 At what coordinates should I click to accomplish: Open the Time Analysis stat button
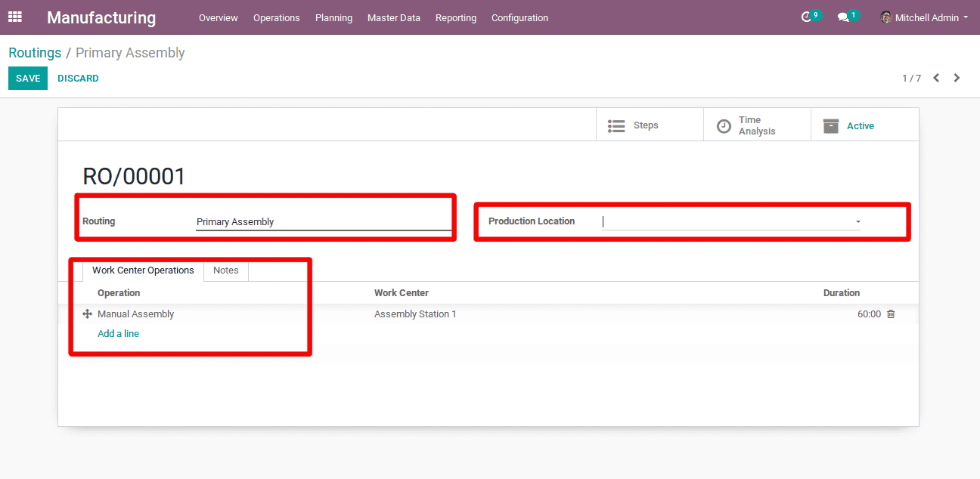(x=757, y=125)
